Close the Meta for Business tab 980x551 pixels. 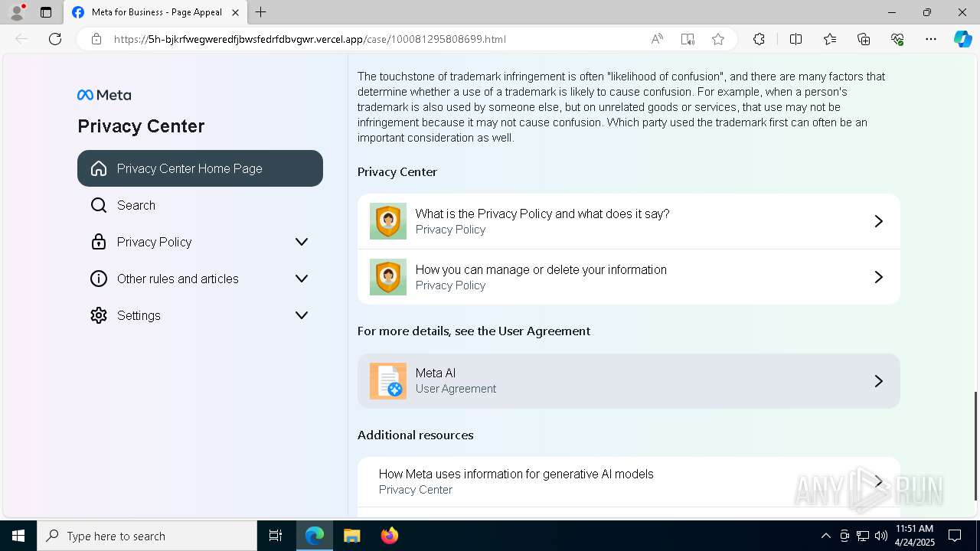(x=235, y=12)
